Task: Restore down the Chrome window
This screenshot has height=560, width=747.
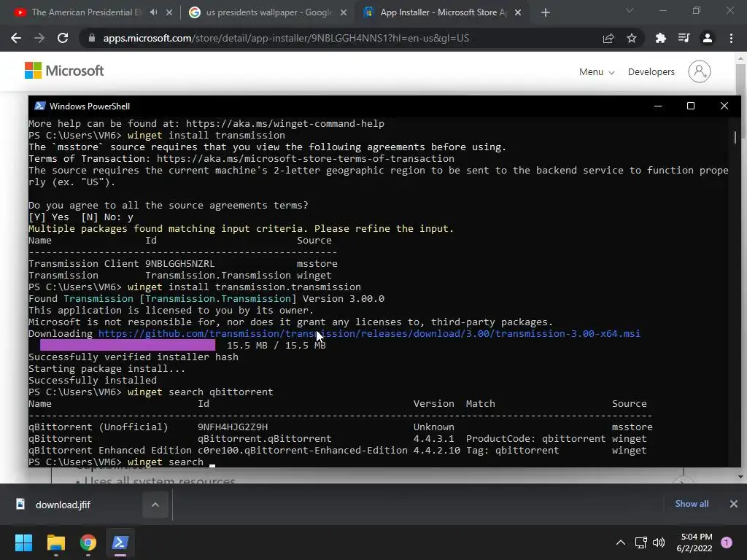Action: pyautogui.click(x=697, y=10)
